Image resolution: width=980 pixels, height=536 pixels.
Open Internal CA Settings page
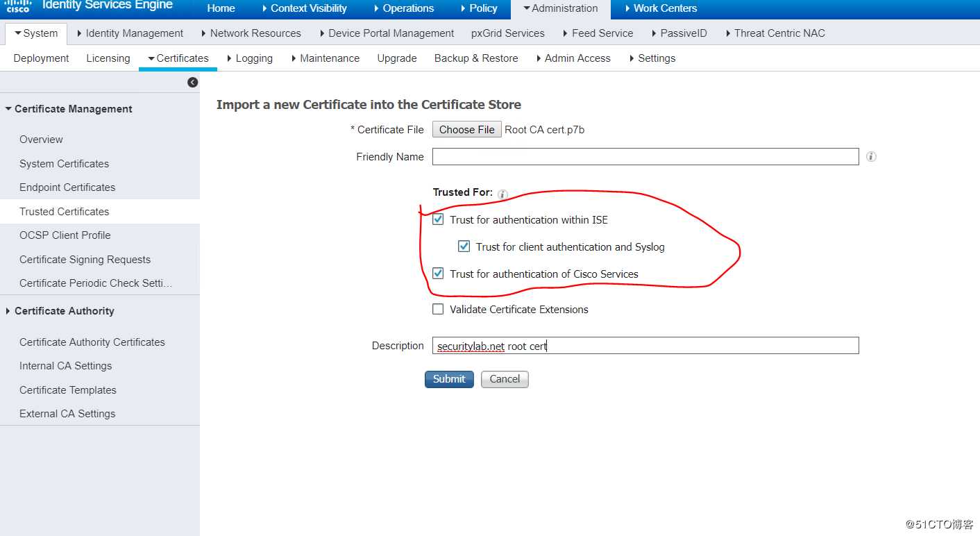click(x=65, y=366)
